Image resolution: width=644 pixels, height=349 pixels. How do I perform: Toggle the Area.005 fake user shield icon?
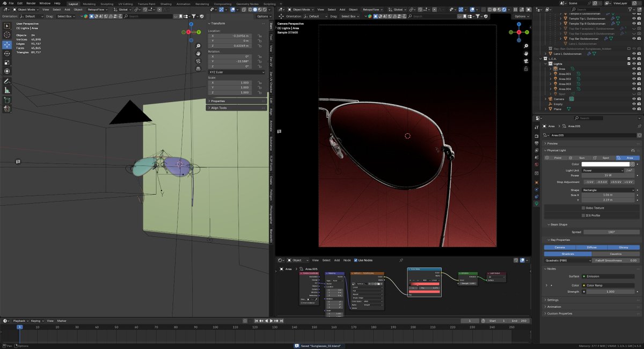point(639,135)
